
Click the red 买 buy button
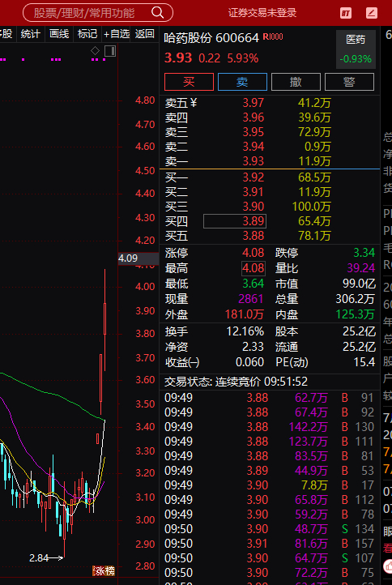click(x=189, y=82)
